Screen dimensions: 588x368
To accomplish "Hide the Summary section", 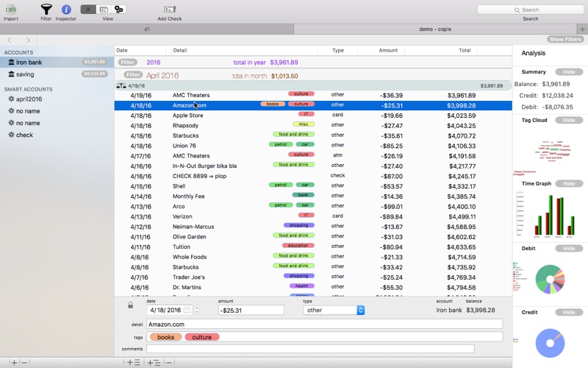I will (x=569, y=71).
